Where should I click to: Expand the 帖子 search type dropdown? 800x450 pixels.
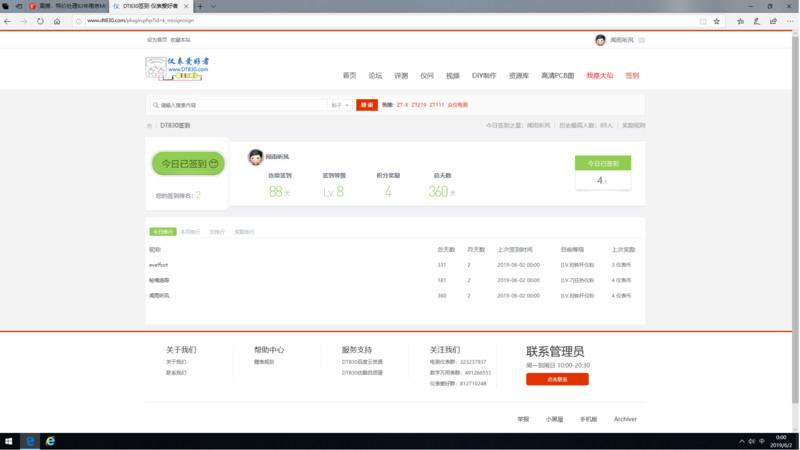[x=340, y=105]
